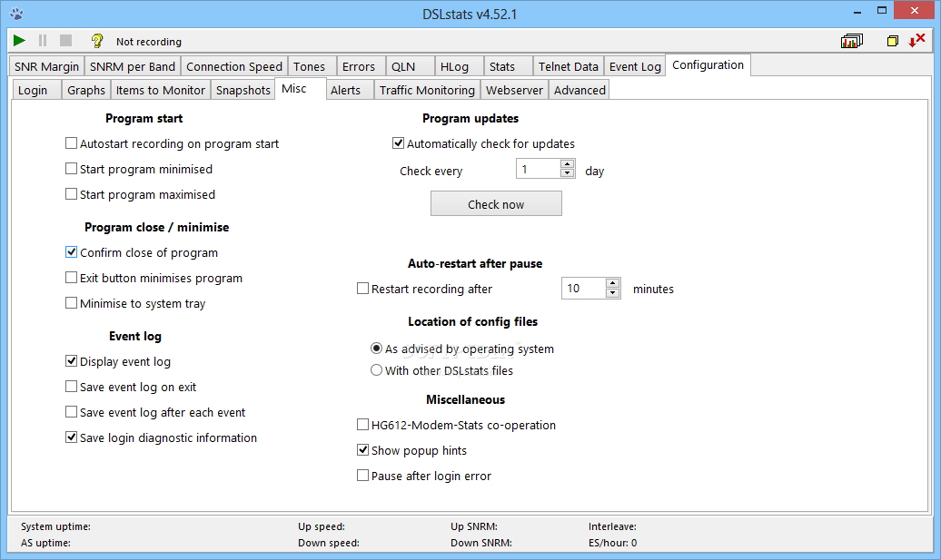Open the SNRM per Band tab
This screenshot has height=560, width=941.
tap(133, 66)
